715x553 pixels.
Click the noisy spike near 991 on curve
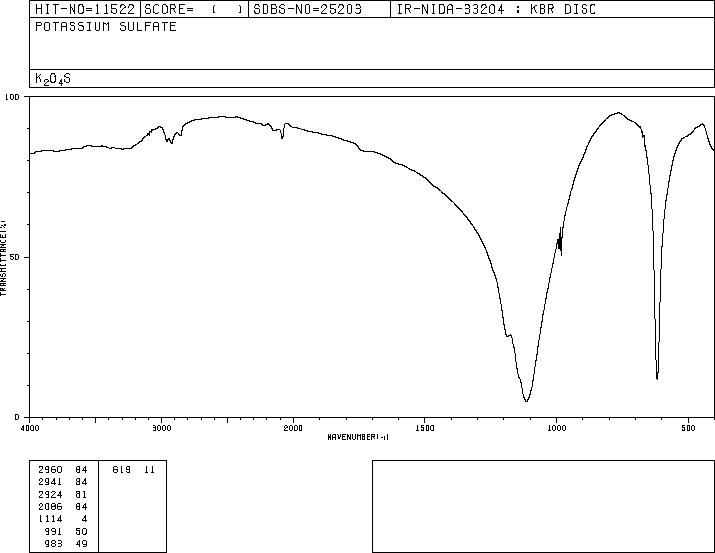pyautogui.click(x=560, y=242)
